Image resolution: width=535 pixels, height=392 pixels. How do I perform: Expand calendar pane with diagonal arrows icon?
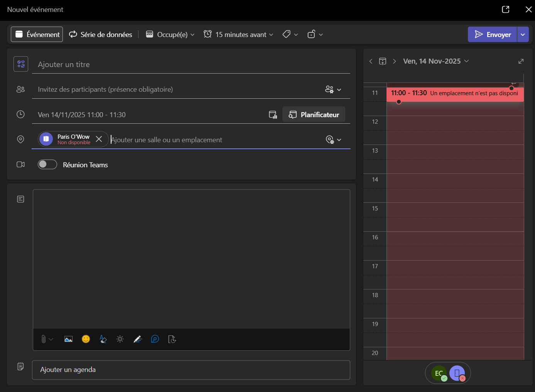521,61
